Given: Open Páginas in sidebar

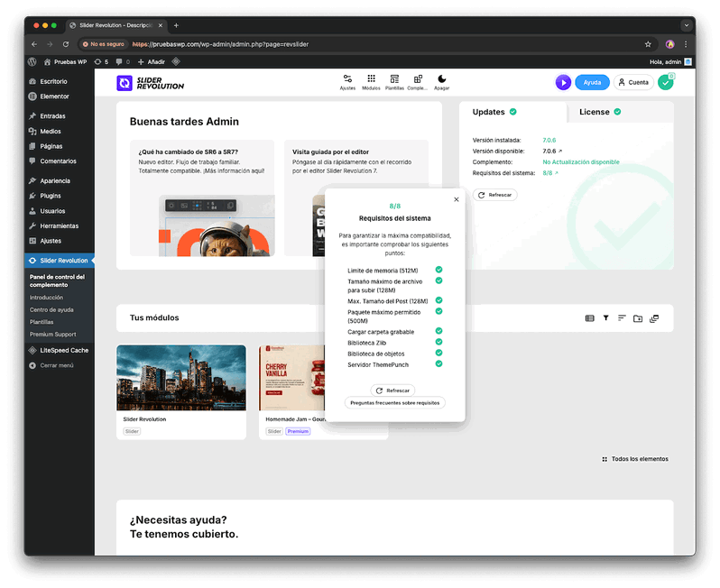Looking at the screenshot, I should [51, 146].
